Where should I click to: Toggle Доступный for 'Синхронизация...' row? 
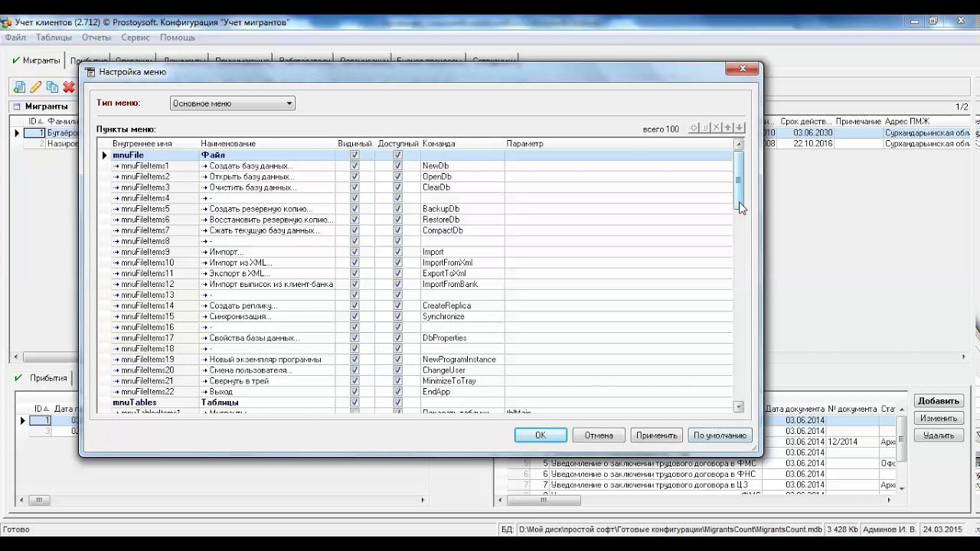(397, 316)
